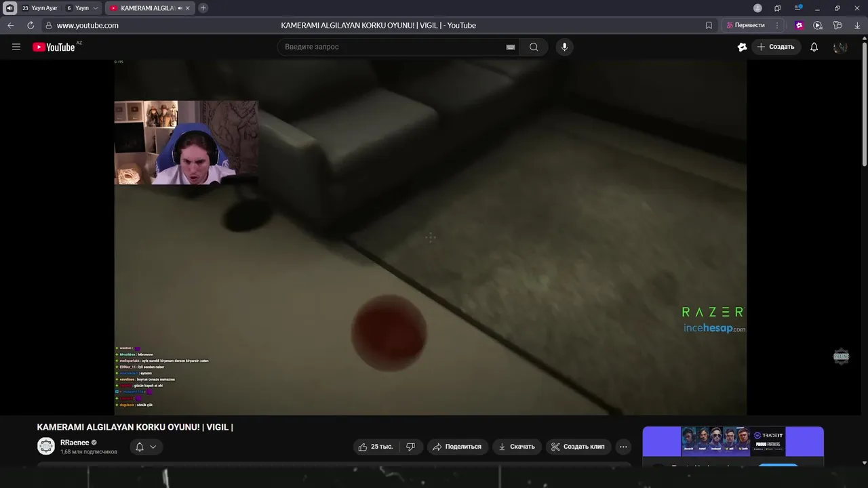Viewport: 868px width, 488px height.
Task: Open browser extensions icon
Action: click(x=837, y=25)
